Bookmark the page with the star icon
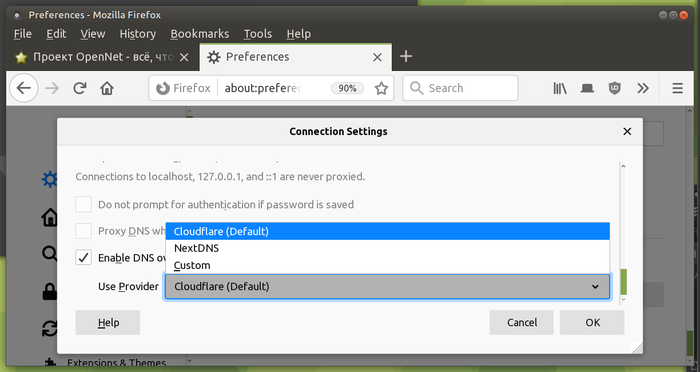This screenshot has width=700, height=372. click(x=381, y=88)
